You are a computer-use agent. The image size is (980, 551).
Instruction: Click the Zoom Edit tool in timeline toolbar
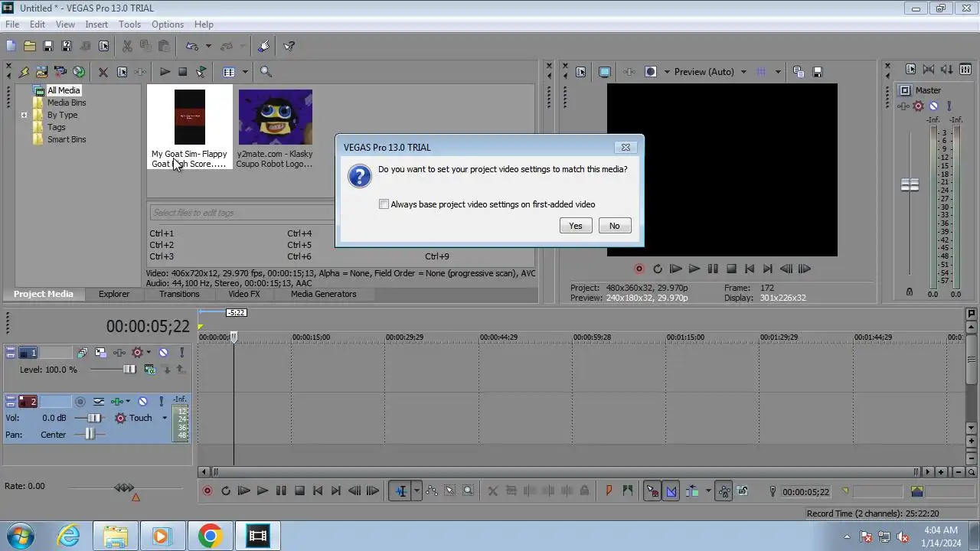click(469, 491)
